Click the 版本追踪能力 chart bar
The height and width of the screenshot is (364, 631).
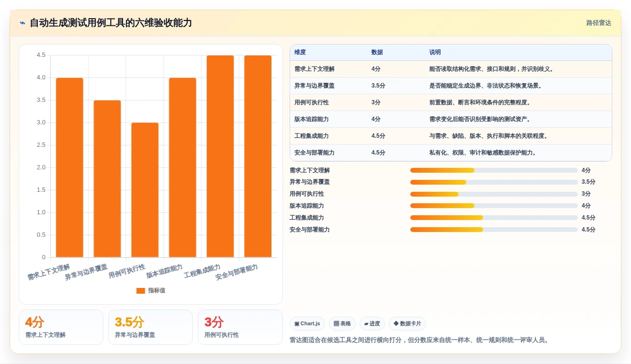182,167
